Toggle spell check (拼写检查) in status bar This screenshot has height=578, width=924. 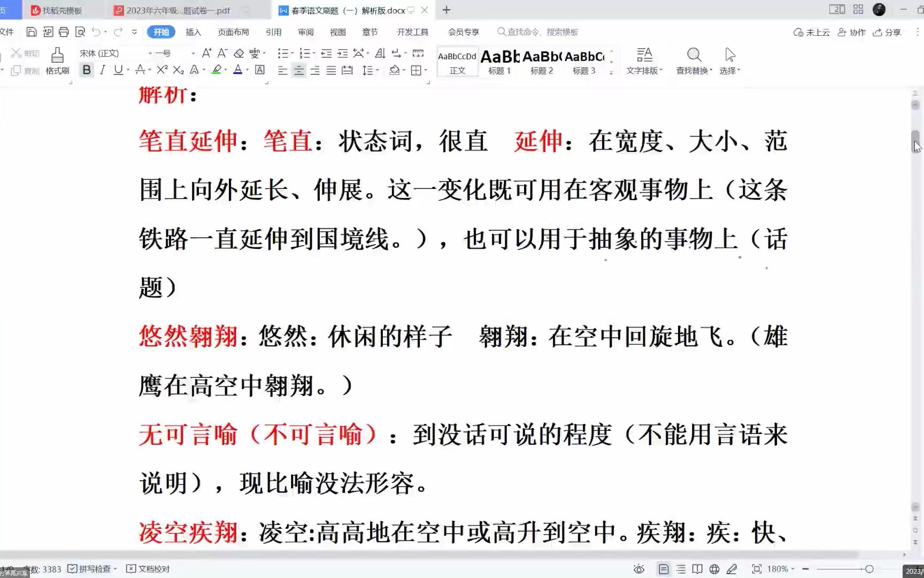[92, 569]
